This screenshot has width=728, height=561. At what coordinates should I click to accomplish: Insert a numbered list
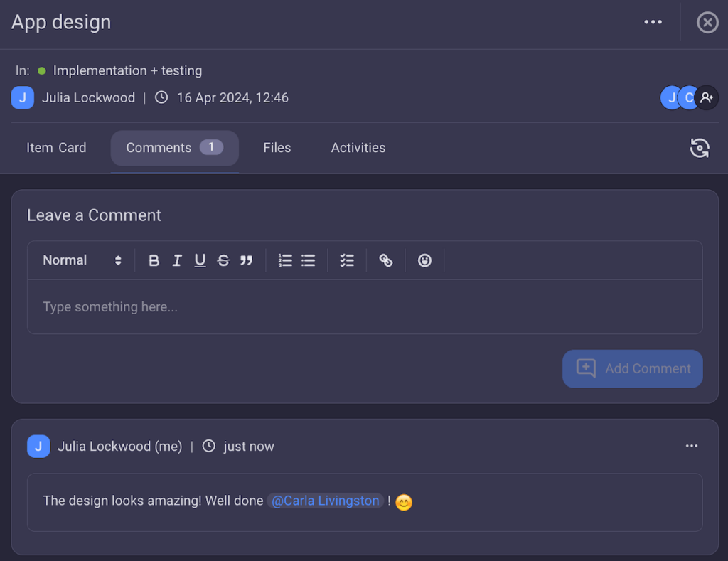click(285, 260)
